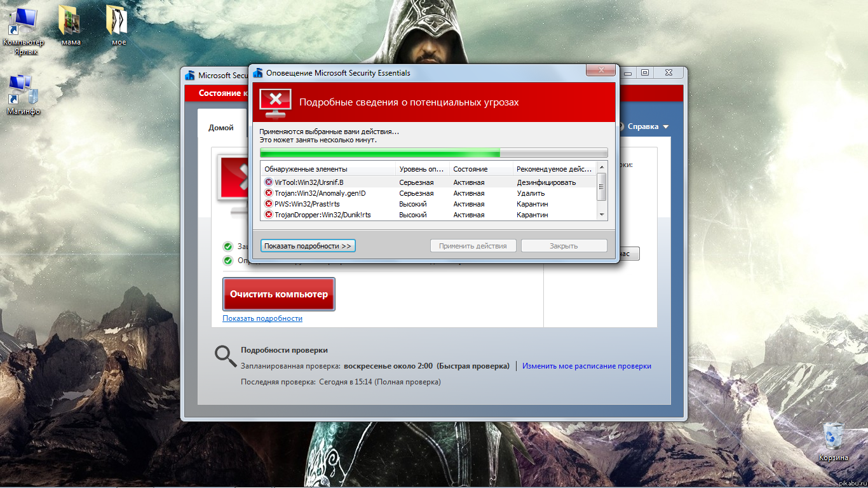
Task: Click the red X icon beside VirTool:Win32/Ursnif.B
Action: coord(269,182)
